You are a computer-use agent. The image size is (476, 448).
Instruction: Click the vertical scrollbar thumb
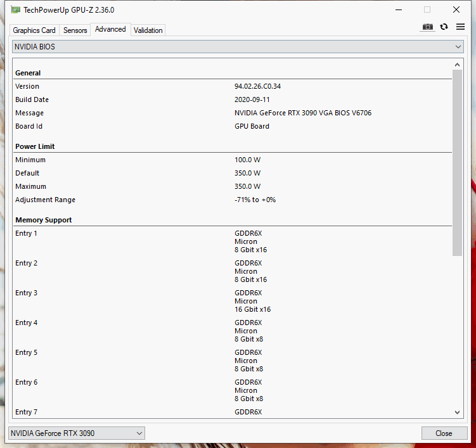[457, 163]
